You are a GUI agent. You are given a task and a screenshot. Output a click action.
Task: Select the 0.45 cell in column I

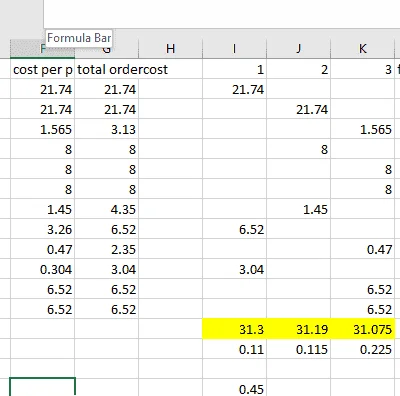pos(234,388)
